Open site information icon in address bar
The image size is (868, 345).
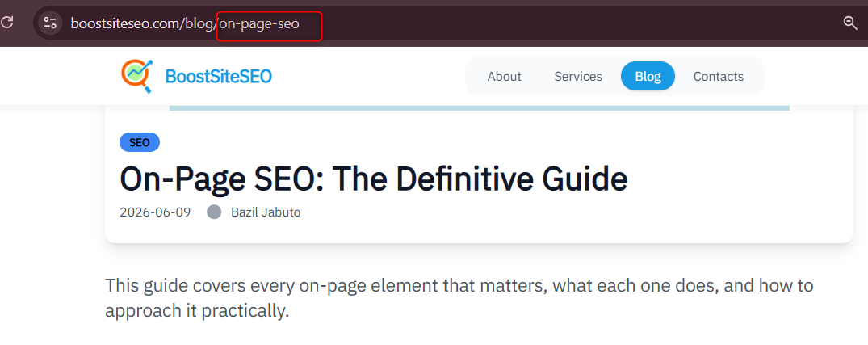tap(50, 23)
